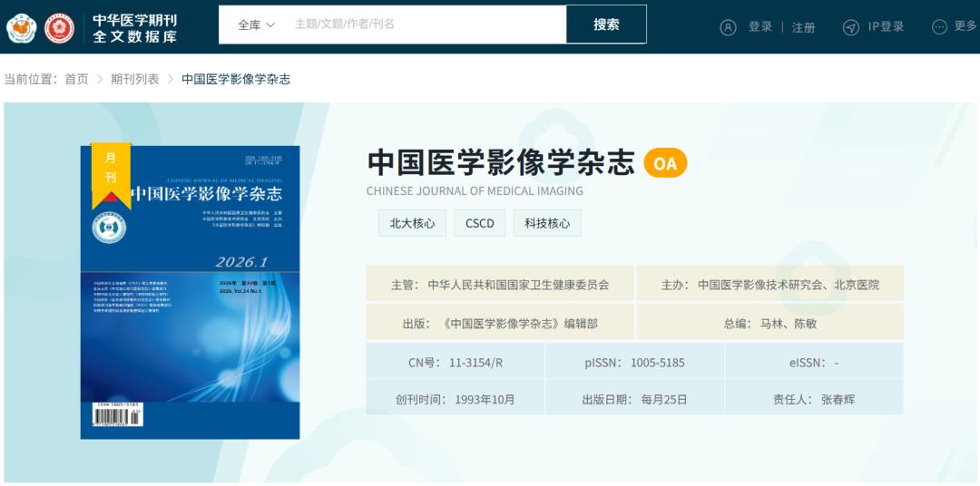980x486 pixels.
Task: Click the 搜索 button
Action: coord(606,24)
